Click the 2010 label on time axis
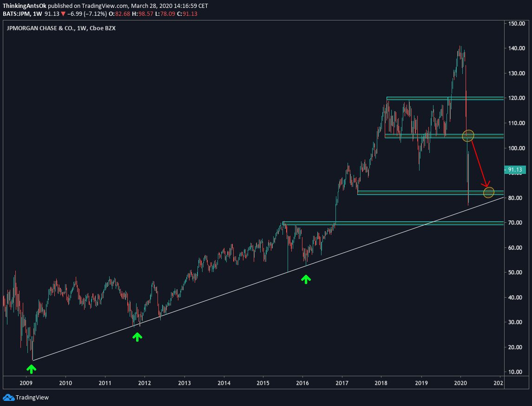Image resolution: width=532 pixels, height=406 pixels. pyautogui.click(x=66, y=383)
